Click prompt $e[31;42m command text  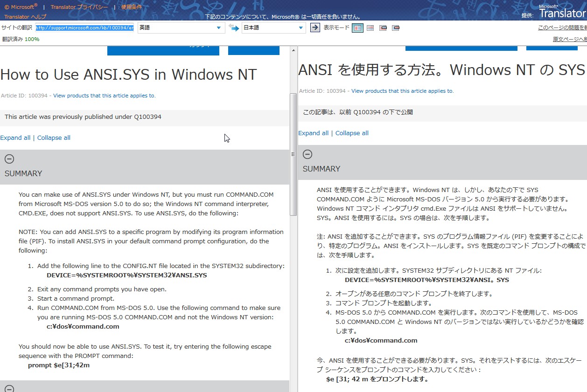[59, 365]
